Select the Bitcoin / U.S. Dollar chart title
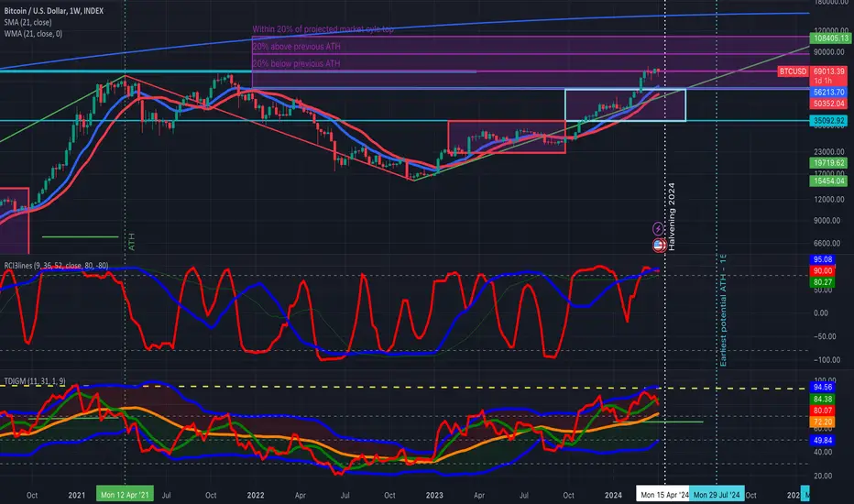The width and height of the screenshot is (854, 504). (x=54, y=11)
